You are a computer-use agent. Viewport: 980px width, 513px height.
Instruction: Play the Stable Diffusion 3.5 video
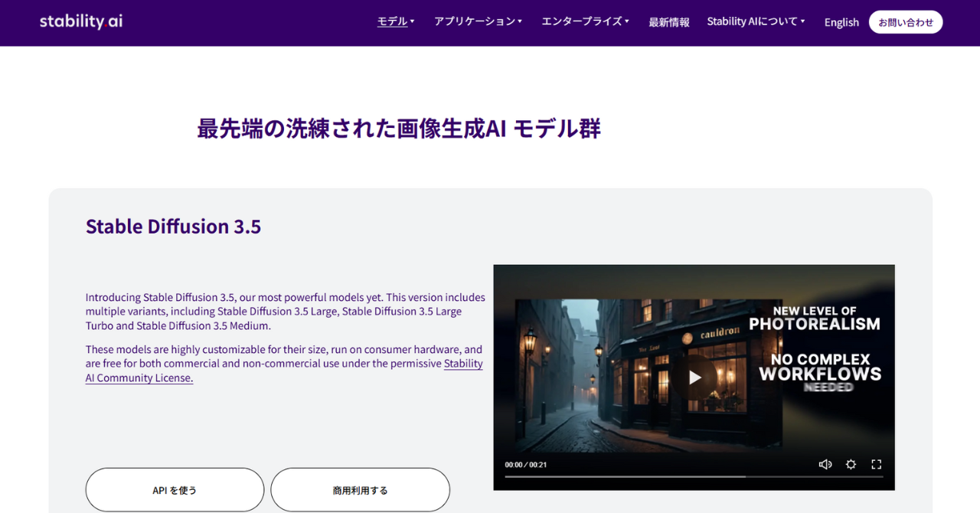point(694,377)
